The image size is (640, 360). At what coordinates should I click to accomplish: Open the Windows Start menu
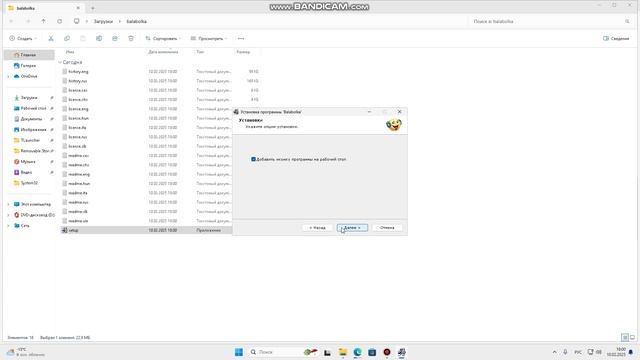[x=239, y=352]
